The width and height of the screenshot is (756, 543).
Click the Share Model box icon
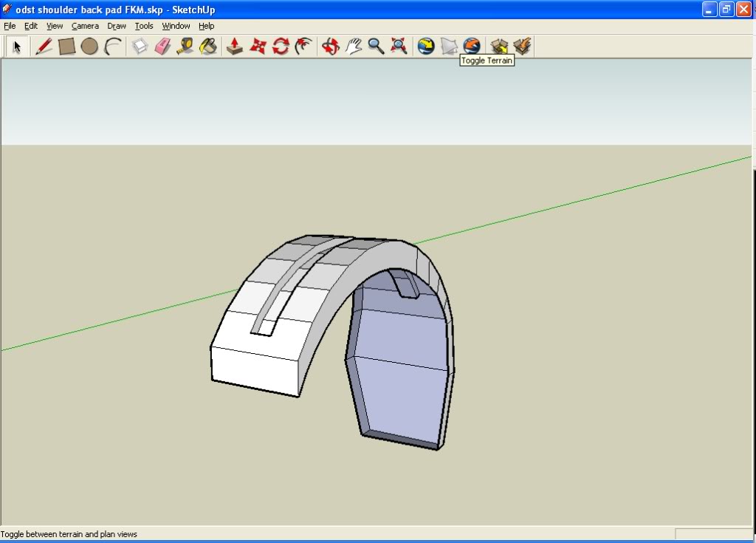coord(522,47)
